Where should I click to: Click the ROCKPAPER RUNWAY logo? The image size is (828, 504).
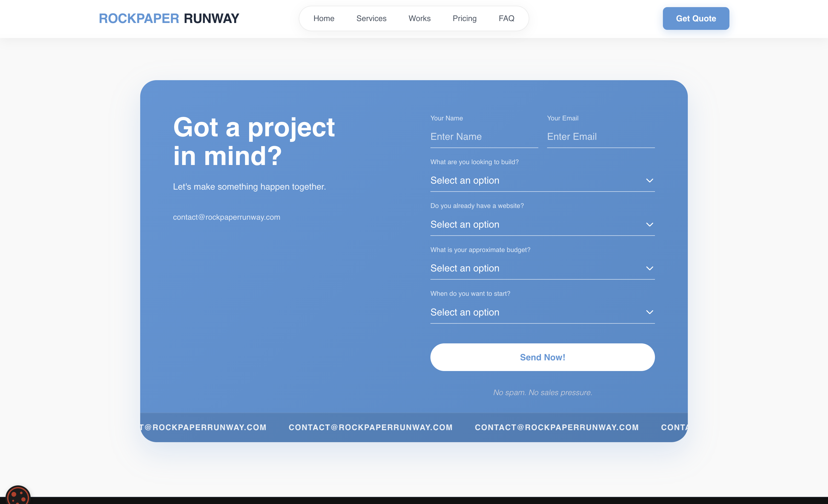coord(169,18)
